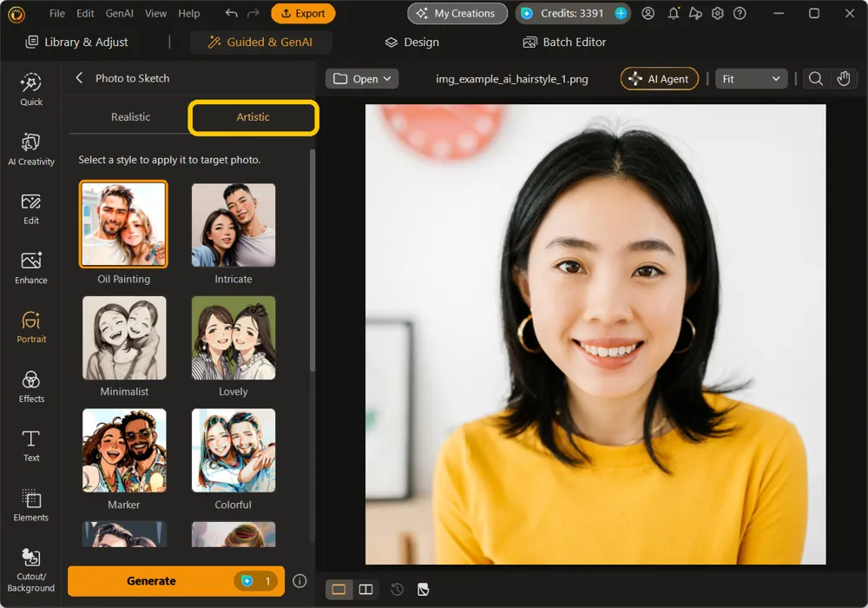Image resolution: width=868 pixels, height=608 pixels.
Task: Open the settings gear
Action: [x=718, y=13]
